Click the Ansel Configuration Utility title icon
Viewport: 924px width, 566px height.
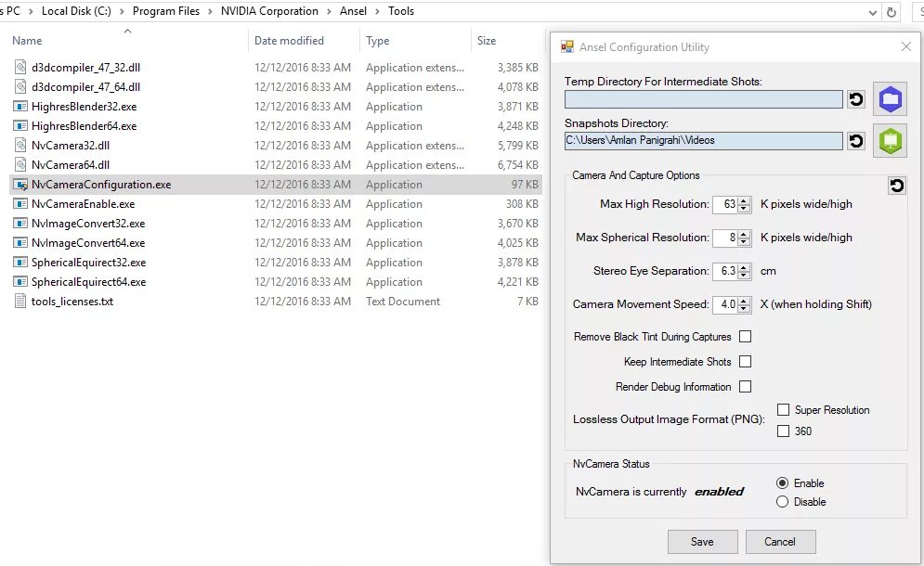pos(566,47)
